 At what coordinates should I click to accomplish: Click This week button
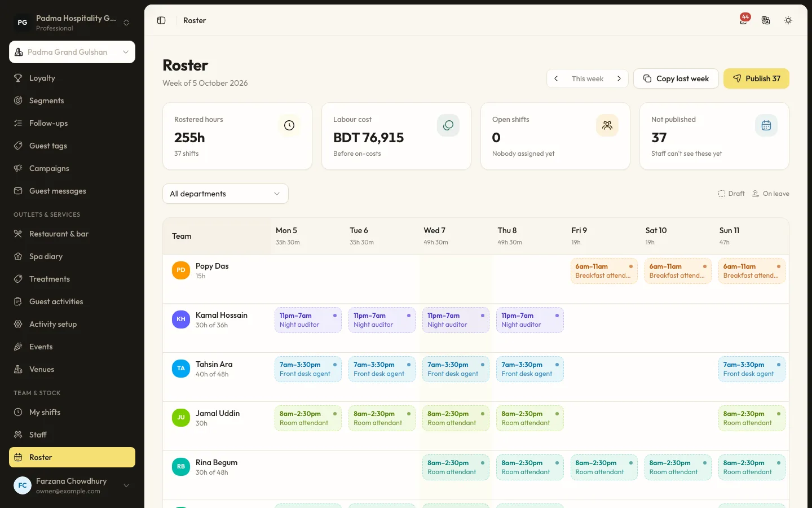tap(588, 78)
